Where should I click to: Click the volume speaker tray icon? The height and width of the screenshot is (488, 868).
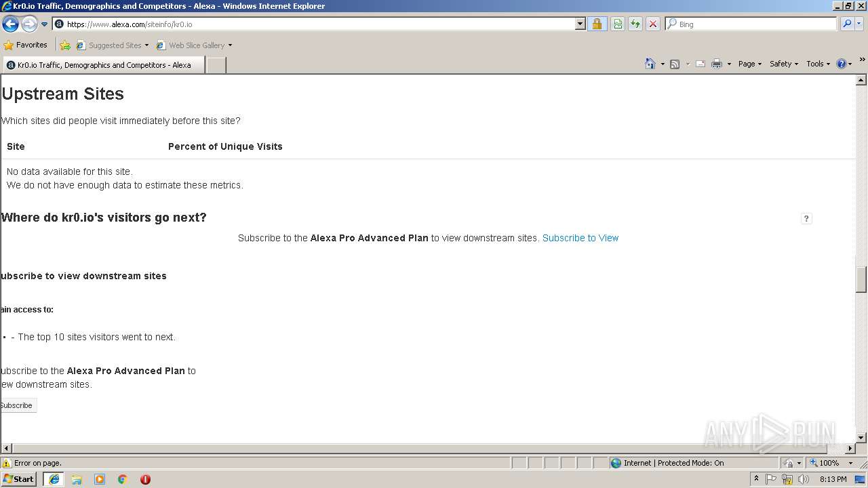point(804,479)
